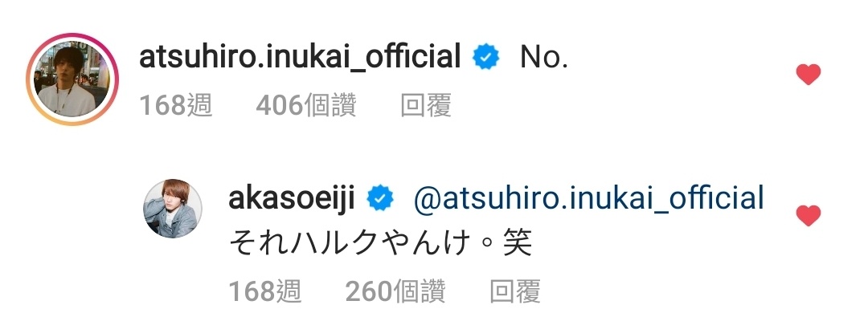Select the "No." comment text
868x313 pixels.
coord(544,58)
